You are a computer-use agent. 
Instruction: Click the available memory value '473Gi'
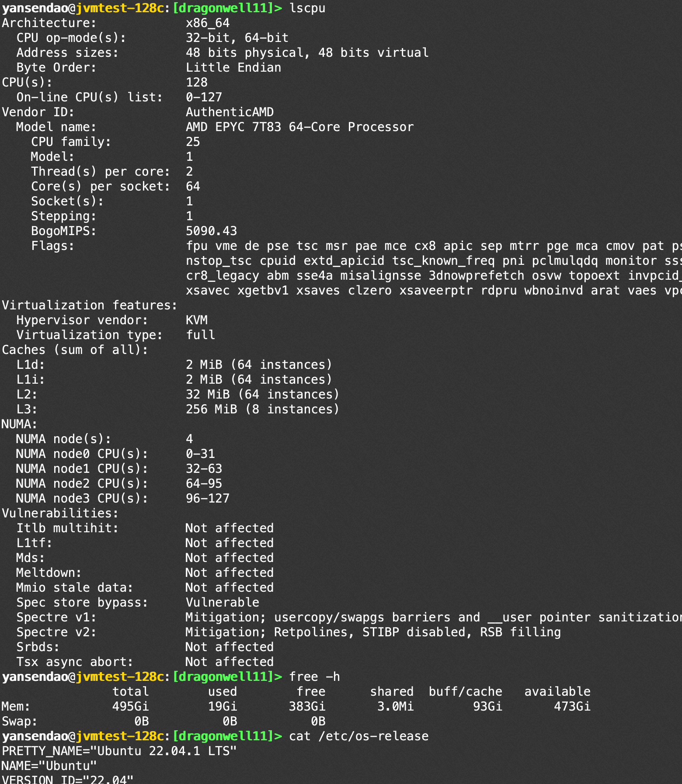[x=572, y=707]
